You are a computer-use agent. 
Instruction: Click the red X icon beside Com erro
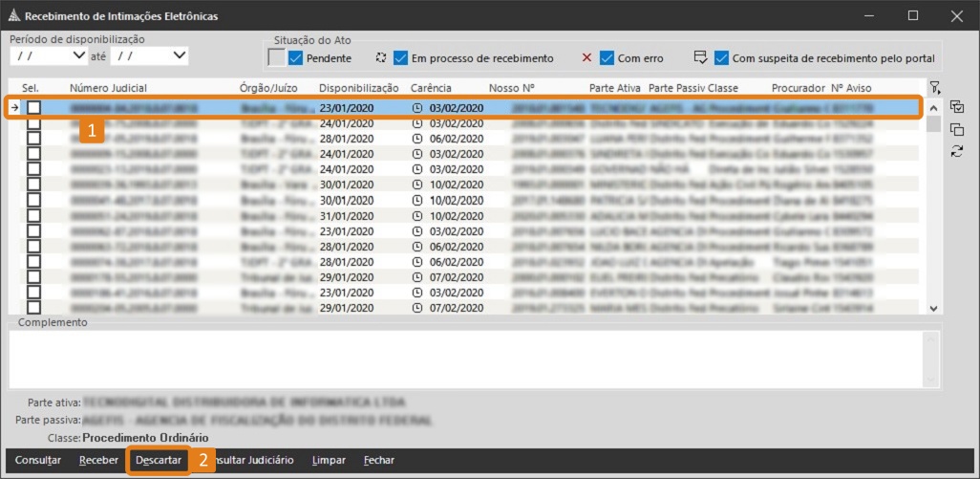(x=586, y=58)
